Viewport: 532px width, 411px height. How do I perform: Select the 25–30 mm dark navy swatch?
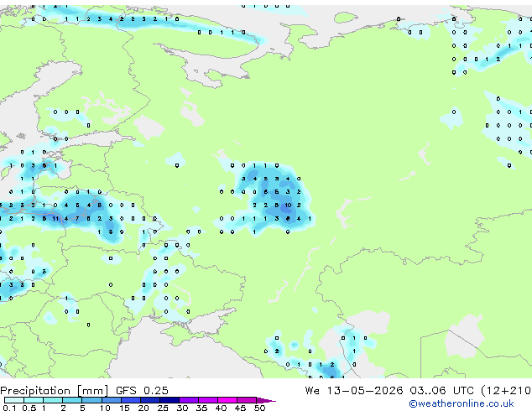169,400
